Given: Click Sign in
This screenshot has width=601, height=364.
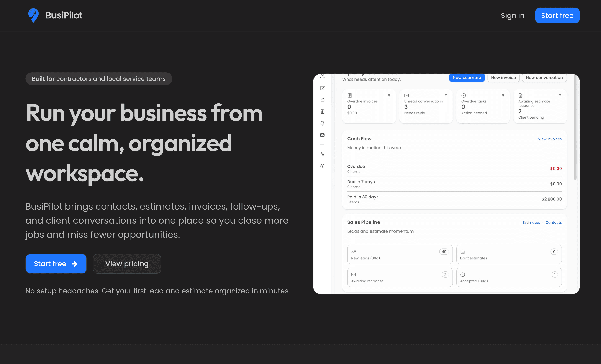Looking at the screenshot, I should [512, 15].
